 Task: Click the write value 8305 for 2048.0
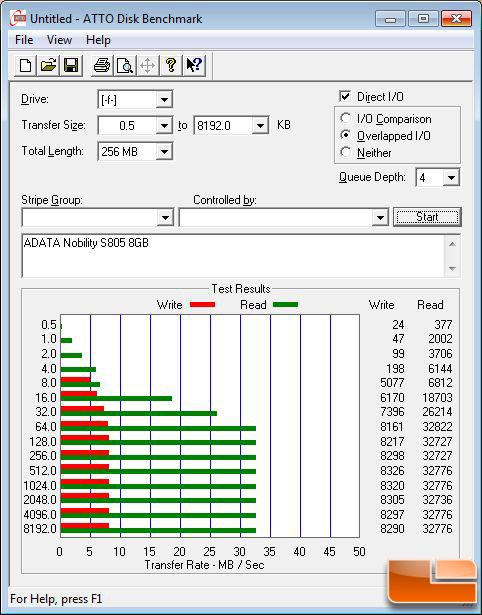pyautogui.click(x=392, y=500)
